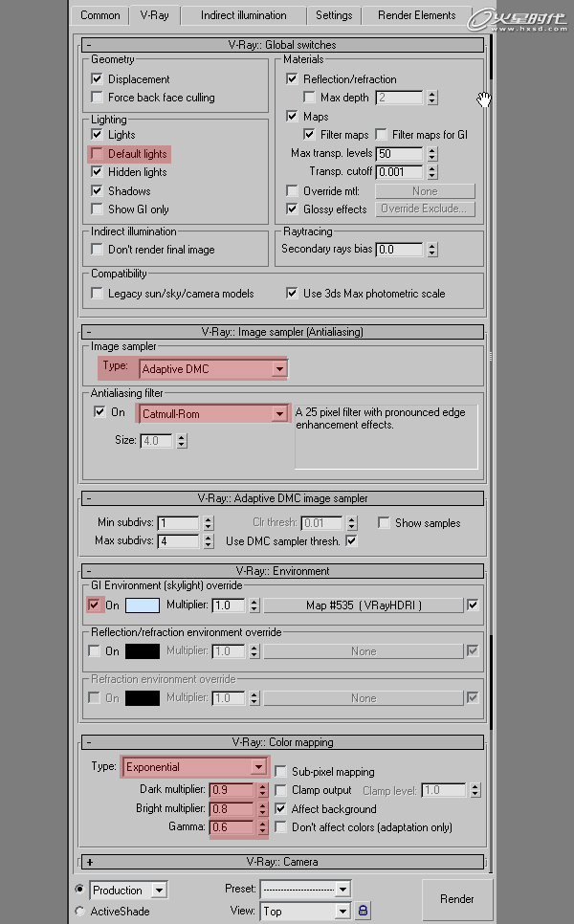Image resolution: width=574 pixels, height=924 pixels.
Task: Click the Min subdivs input field
Action: click(179, 523)
